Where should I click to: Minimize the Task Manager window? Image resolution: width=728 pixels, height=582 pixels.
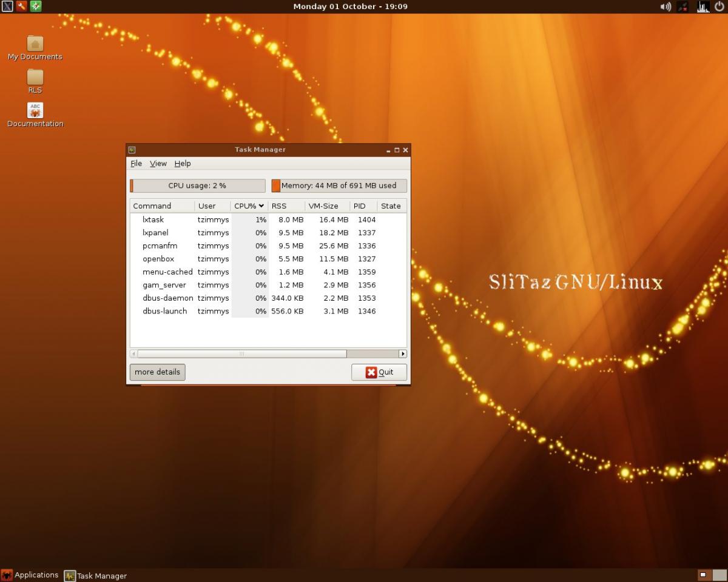[x=388, y=150]
